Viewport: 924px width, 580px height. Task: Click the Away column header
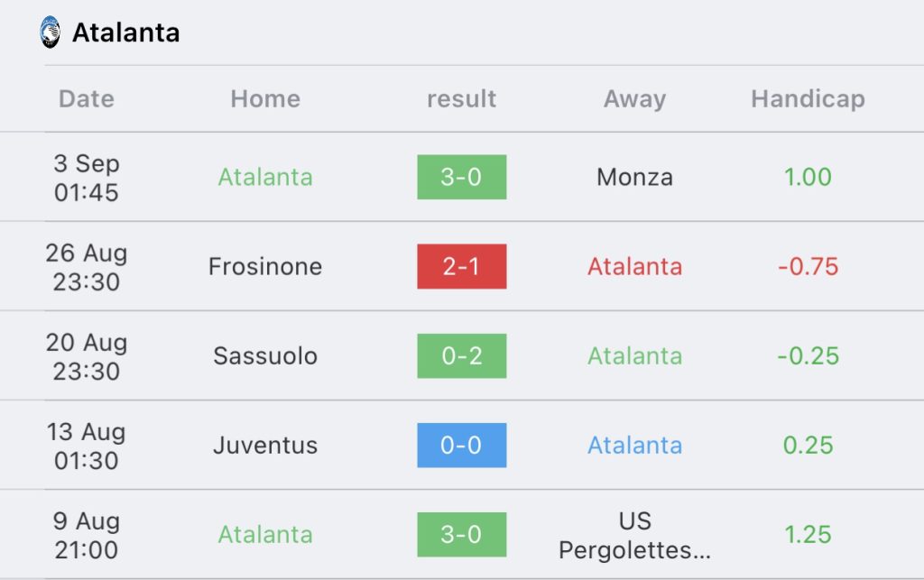(634, 99)
